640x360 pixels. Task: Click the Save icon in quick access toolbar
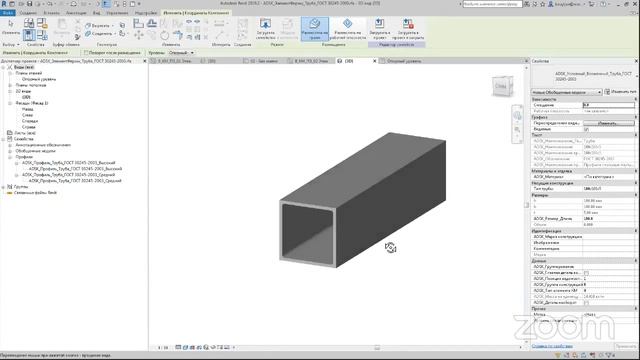[29, 4]
